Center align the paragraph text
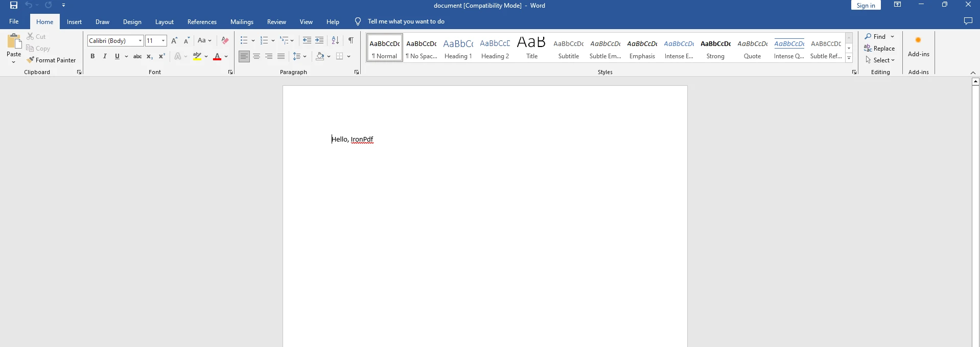Image resolution: width=980 pixels, height=347 pixels. [256, 56]
